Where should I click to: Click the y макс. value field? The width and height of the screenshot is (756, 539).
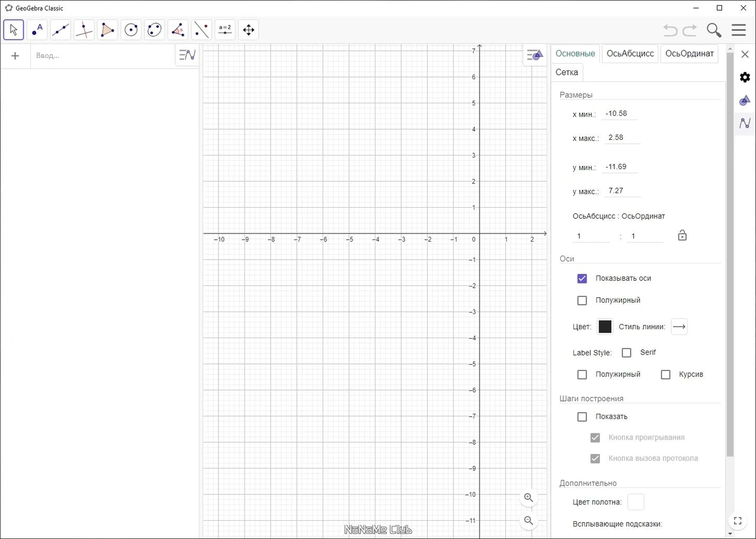click(622, 191)
